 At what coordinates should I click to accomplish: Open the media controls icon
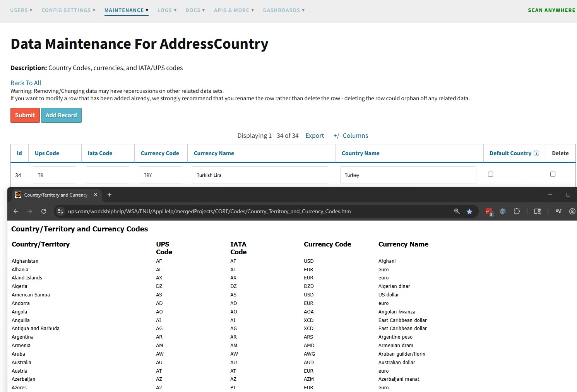(x=558, y=211)
